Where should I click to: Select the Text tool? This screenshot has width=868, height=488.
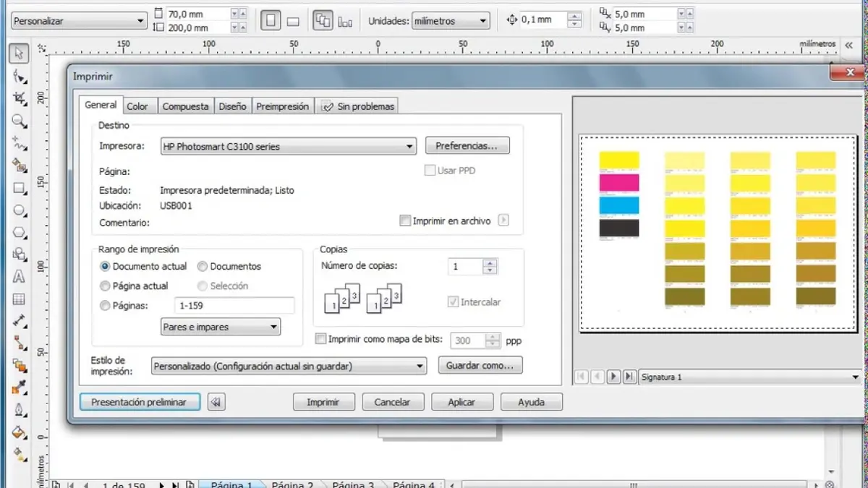tap(18, 277)
